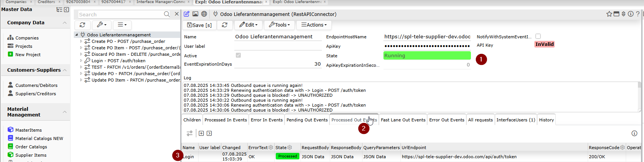The width and height of the screenshot is (644, 162).
Task: Toggle the Master Data tree view icon
Action: [59, 9]
